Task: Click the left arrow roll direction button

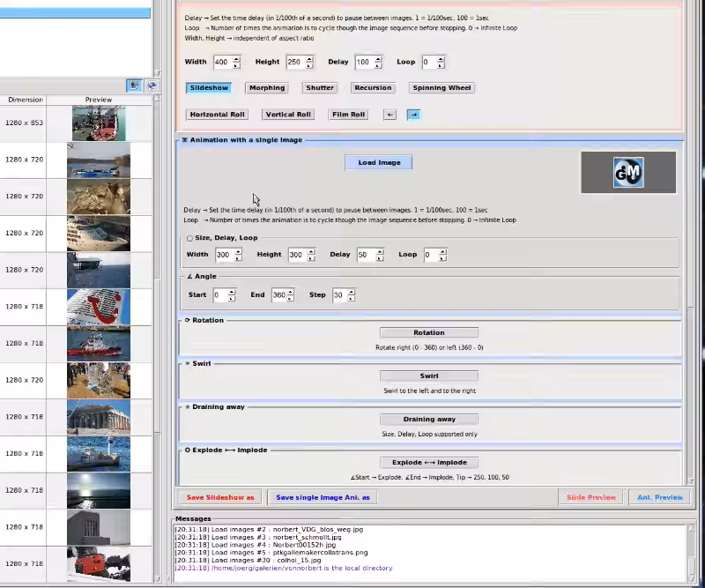Action: [390, 115]
